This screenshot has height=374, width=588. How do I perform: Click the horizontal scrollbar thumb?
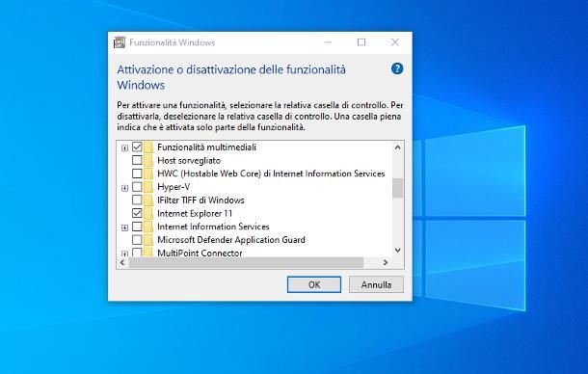246,262
